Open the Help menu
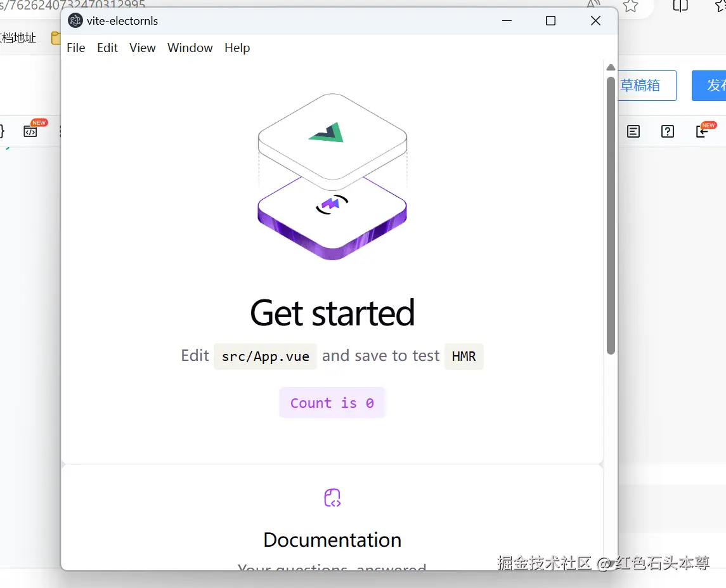Screen dimensions: 726x588 click(237, 48)
